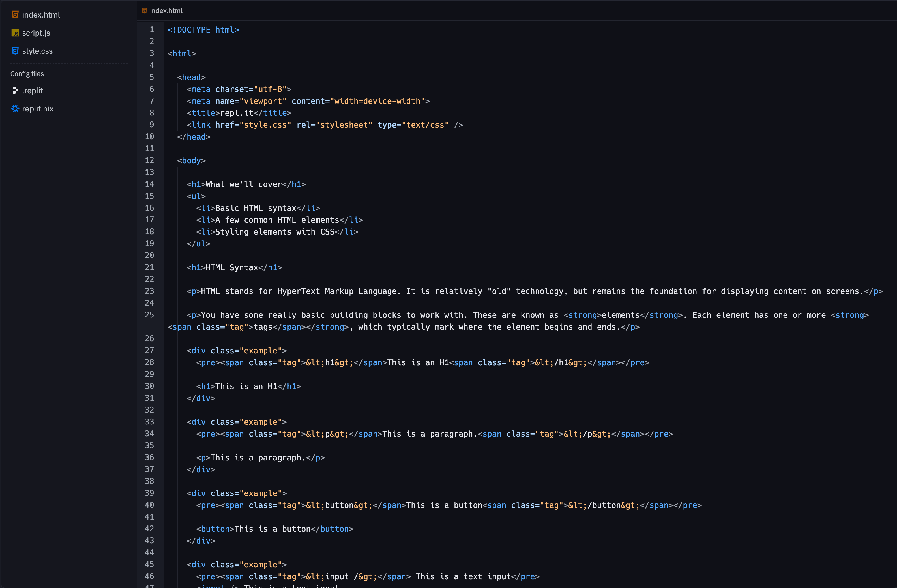Open the replit.nix file name
This screenshot has width=897, height=588.
pyautogui.click(x=38, y=109)
